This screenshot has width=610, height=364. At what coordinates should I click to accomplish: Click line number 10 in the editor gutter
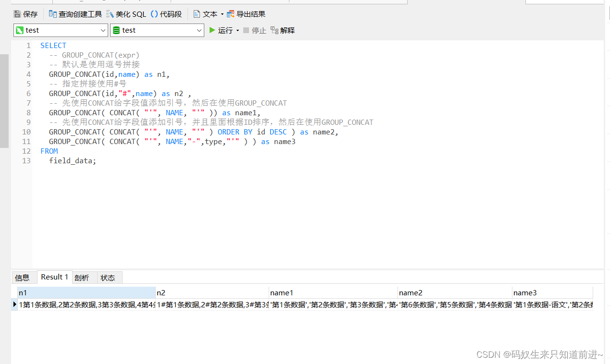coord(25,132)
